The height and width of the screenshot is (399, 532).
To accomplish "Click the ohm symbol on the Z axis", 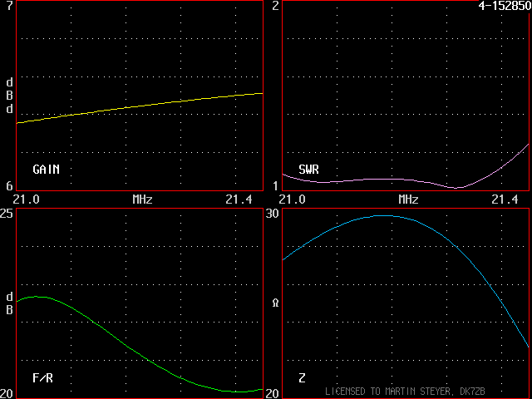I will [x=275, y=303].
